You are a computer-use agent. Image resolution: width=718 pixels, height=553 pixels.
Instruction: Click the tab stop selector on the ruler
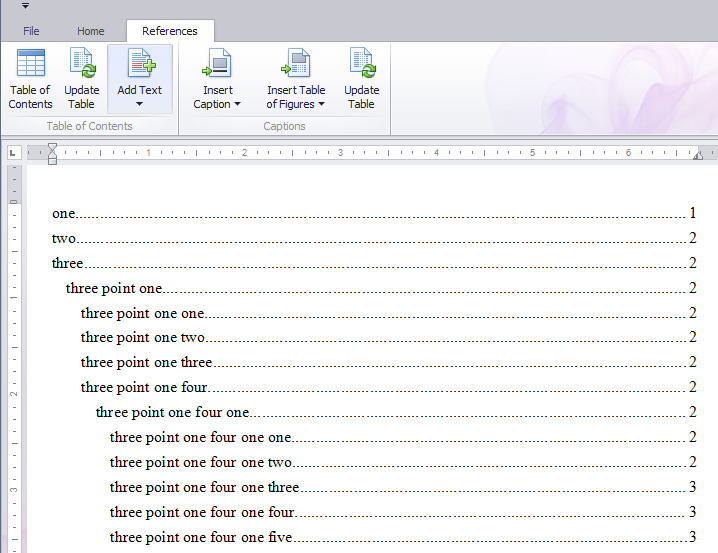(13, 153)
